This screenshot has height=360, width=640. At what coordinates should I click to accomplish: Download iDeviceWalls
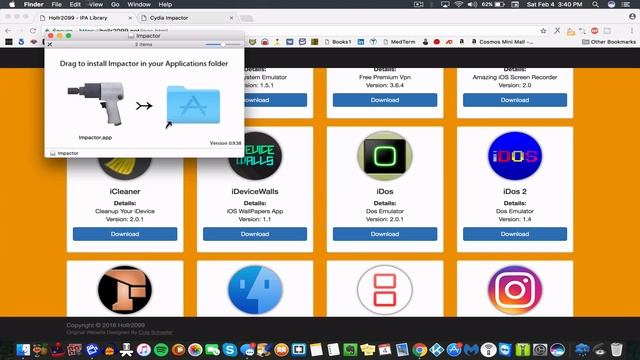click(x=255, y=234)
